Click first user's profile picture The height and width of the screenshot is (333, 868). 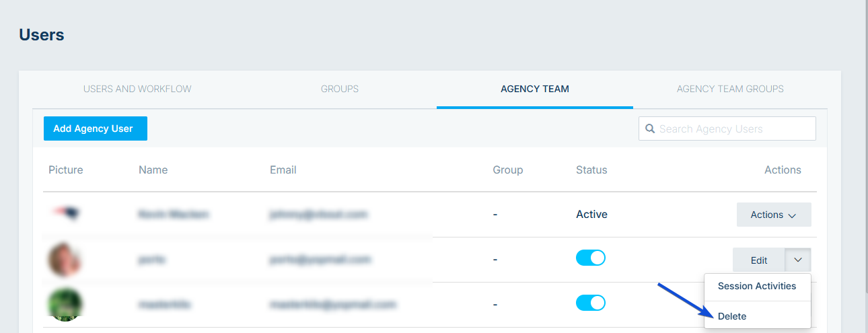[66, 214]
